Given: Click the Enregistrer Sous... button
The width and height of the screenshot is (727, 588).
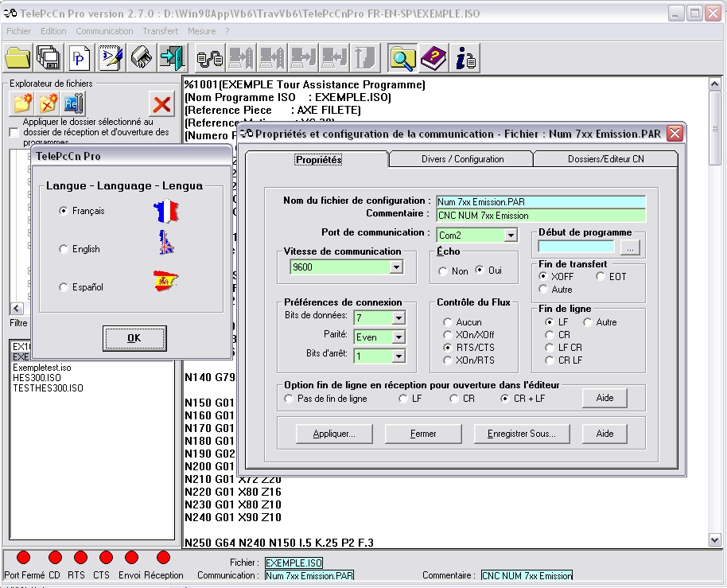Looking at the screenshot, I should (522, 434).
